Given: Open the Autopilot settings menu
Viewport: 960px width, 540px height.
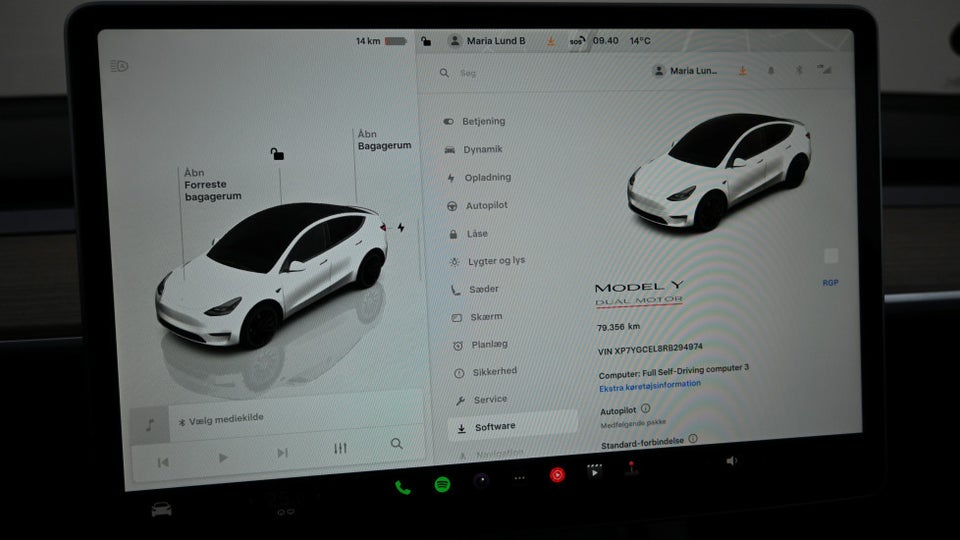Looking at the screenshot, I should point(478,206).
